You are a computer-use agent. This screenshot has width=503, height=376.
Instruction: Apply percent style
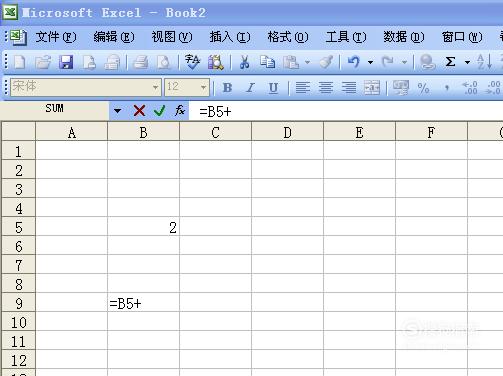[x=423, y=88]
